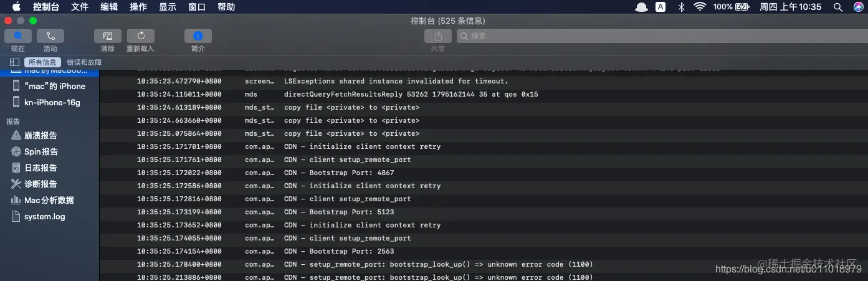Viewport: 868px width, 281px height.
Task: Open Mac Analytics Data (Mac分析数据)
Action: pos(49,200)
